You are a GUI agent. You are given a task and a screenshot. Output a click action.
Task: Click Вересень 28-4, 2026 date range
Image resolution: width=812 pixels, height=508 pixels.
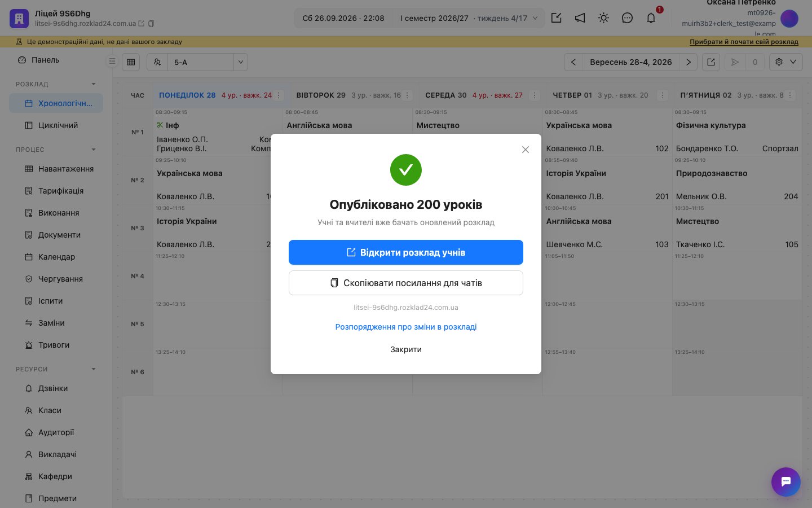pyautogui.click(x=631, y=62)
